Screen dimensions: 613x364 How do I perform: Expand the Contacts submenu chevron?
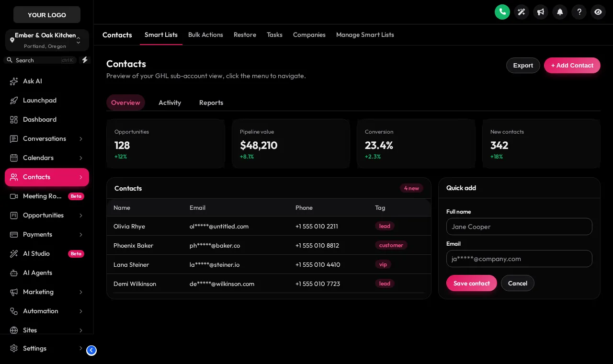[81, 177]
